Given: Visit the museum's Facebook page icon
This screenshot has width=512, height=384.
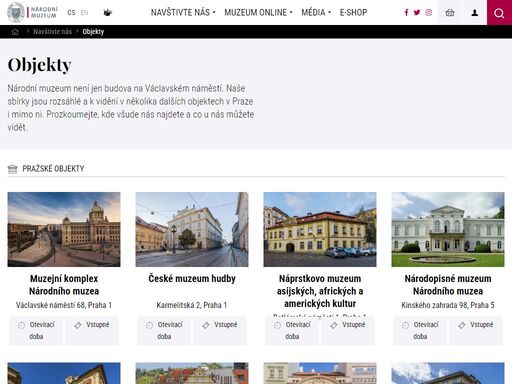Looking at the screenshot, I should pyautogui.click(x=406, y=13).
